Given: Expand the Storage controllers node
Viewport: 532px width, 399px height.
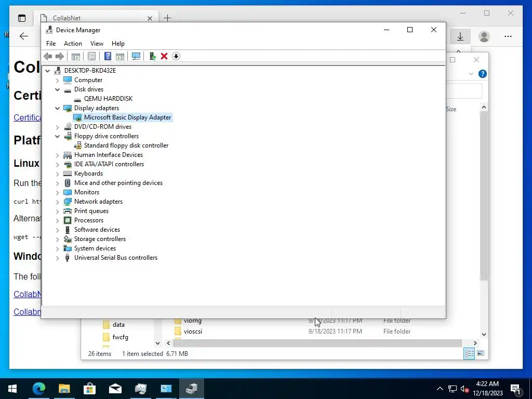Looking at the screenshot, I should [x=57, y=239].
